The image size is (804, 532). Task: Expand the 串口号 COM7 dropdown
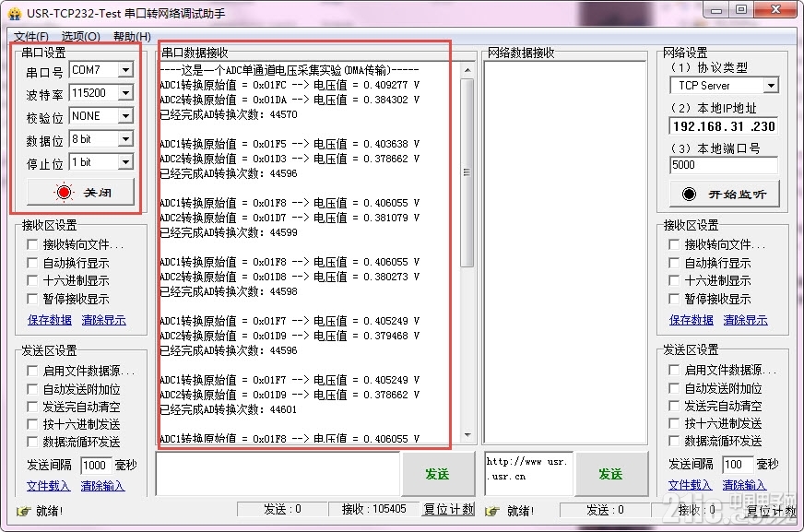125,69
